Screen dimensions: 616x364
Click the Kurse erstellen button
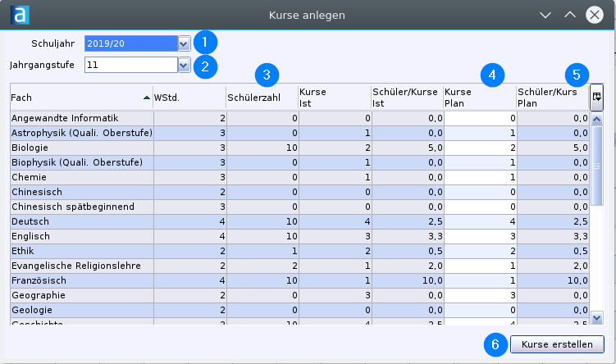click(557, 344)
